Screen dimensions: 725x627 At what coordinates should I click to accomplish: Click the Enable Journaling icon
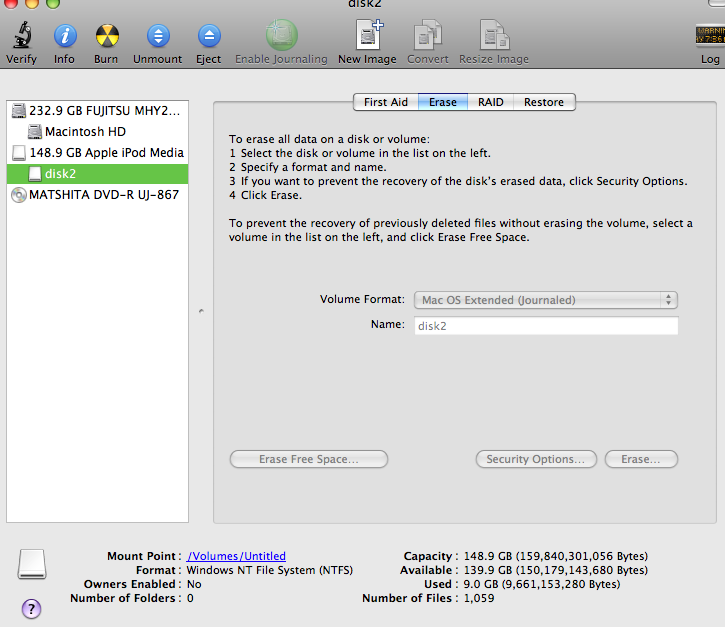(x=281, y=35)
